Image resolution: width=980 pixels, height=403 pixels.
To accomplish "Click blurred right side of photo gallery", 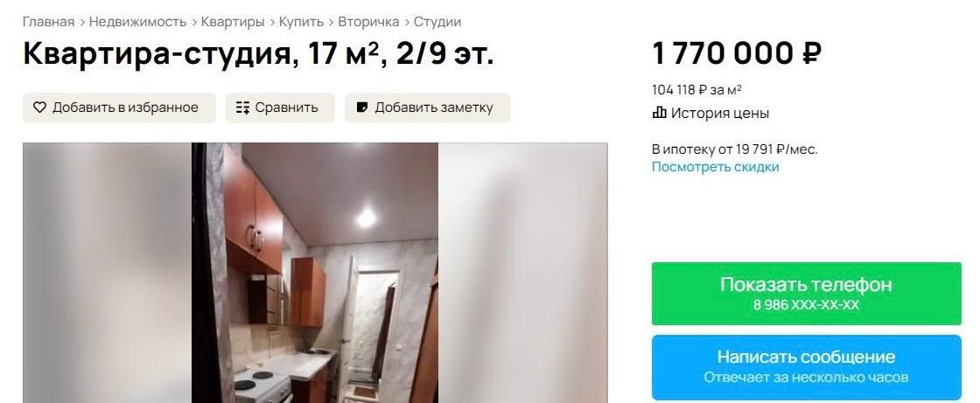I will pos(522,273).
